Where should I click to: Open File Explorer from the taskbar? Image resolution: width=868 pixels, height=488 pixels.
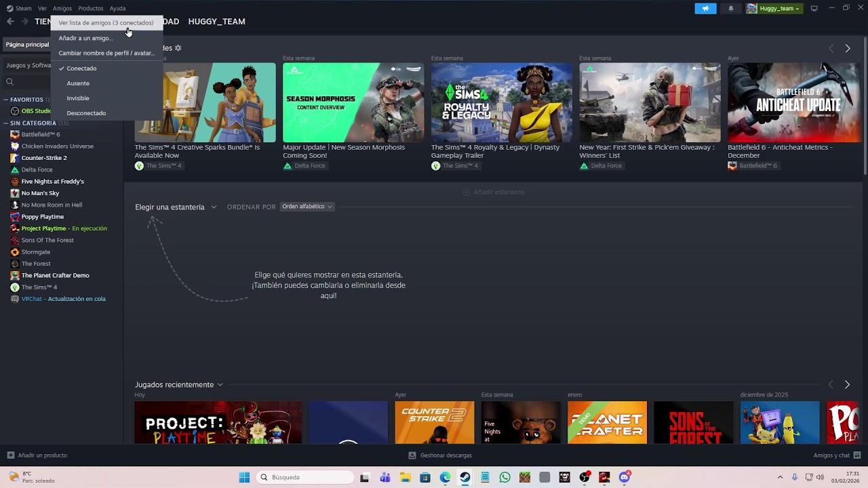coord(405,477)
